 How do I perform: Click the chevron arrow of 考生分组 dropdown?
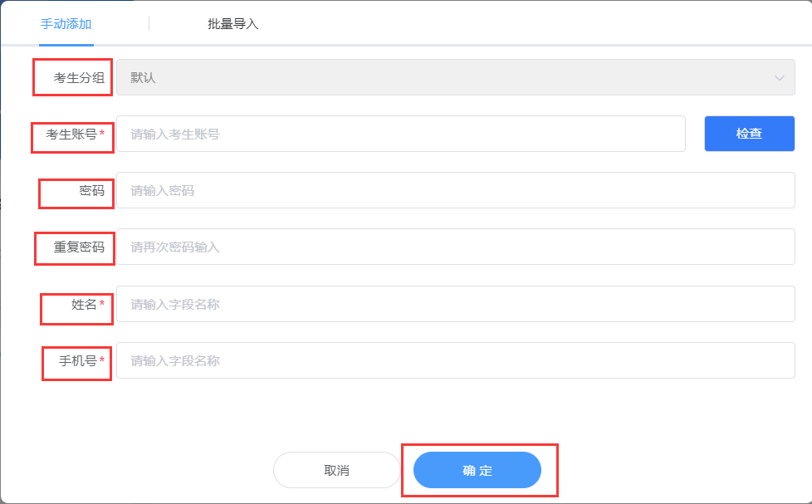[779, 78]
